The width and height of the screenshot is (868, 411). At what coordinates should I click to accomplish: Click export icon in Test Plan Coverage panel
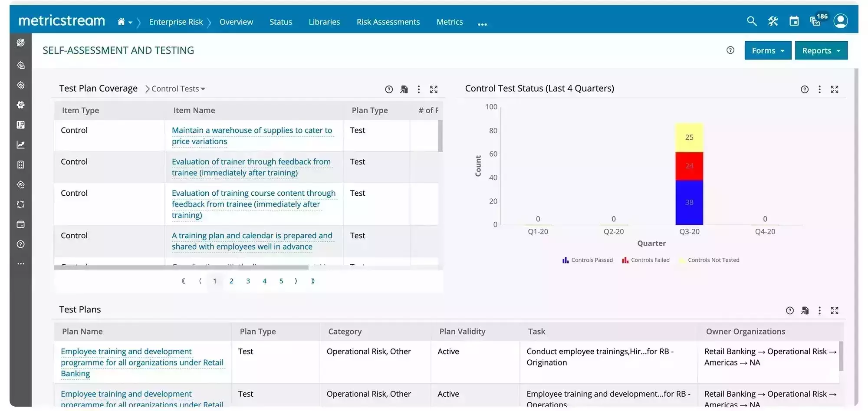[404, 89]
